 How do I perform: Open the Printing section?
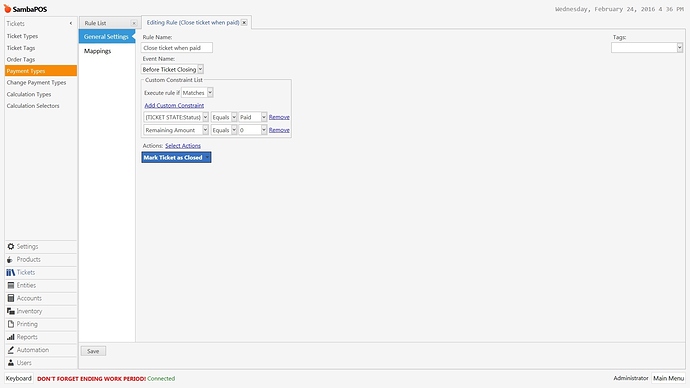coord(40,324)
